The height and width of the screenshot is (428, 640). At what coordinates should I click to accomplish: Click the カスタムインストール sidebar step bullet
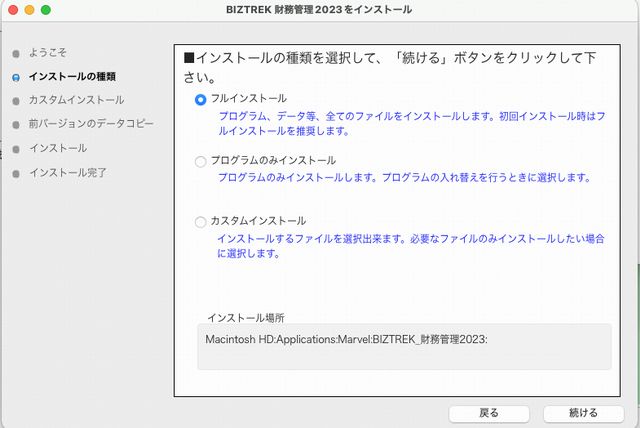(16, 101)
